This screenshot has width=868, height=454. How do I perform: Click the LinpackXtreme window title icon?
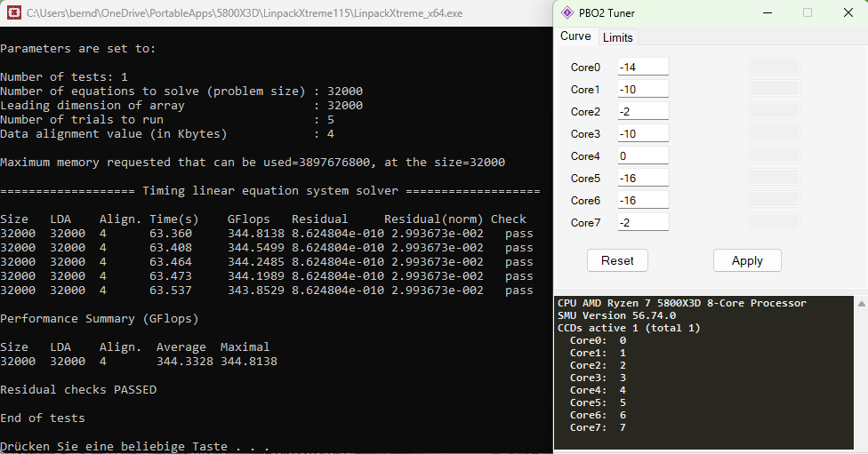[x=14, y=12]
